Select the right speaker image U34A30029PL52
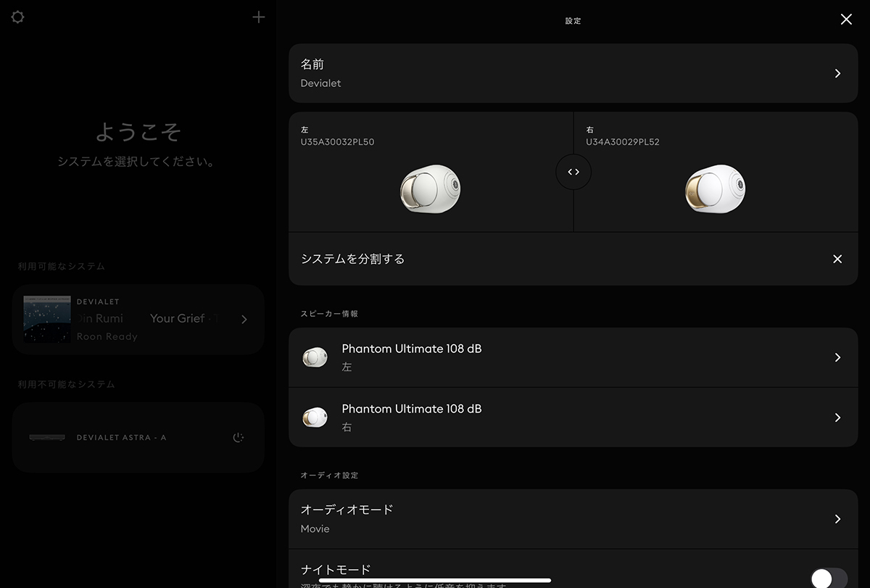 716,189
